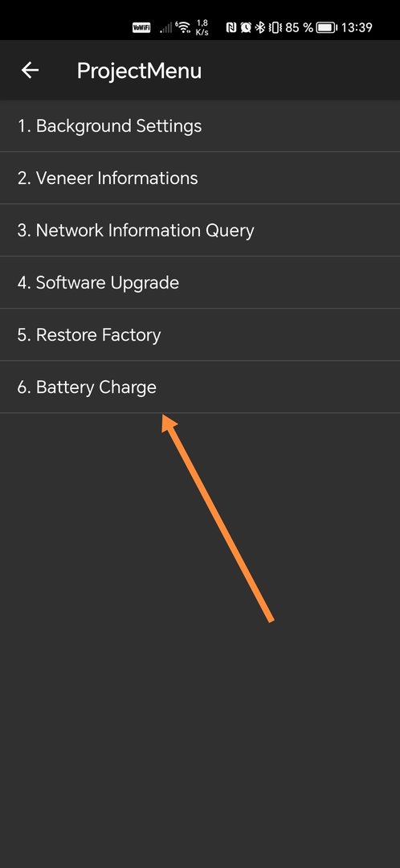Viewport: 400px width, 868px height.
Task: Tap the network speed K/s indicator
Action: [202, 27]
